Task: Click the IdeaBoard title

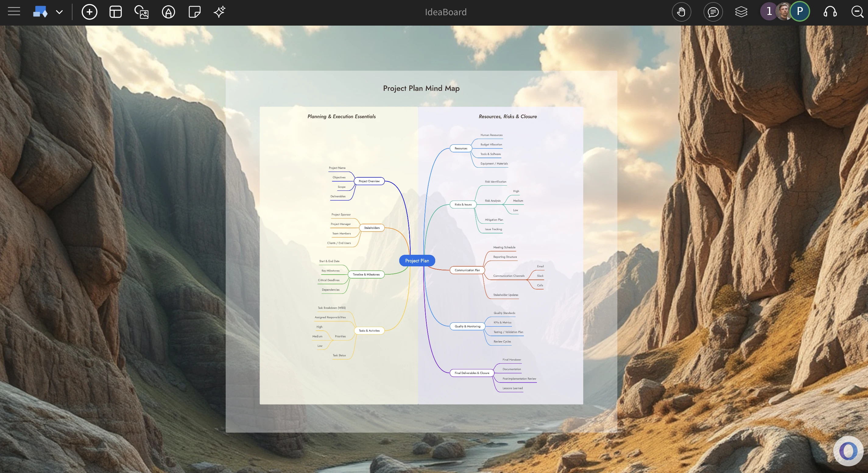Action: tap(446, 12)
